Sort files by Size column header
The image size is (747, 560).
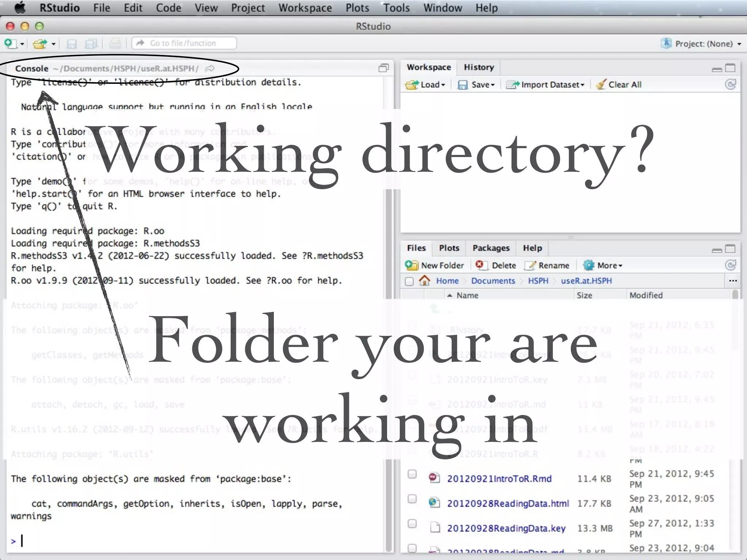click(x=600, y=295)
